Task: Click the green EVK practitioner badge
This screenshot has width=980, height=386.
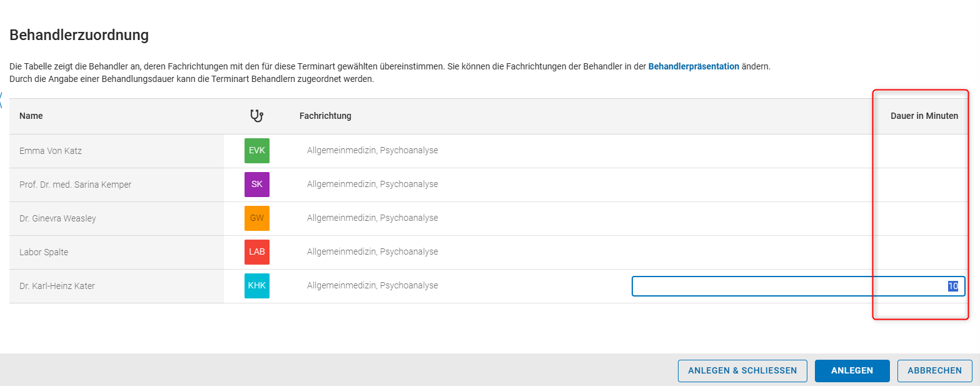Action: point(257,151)
